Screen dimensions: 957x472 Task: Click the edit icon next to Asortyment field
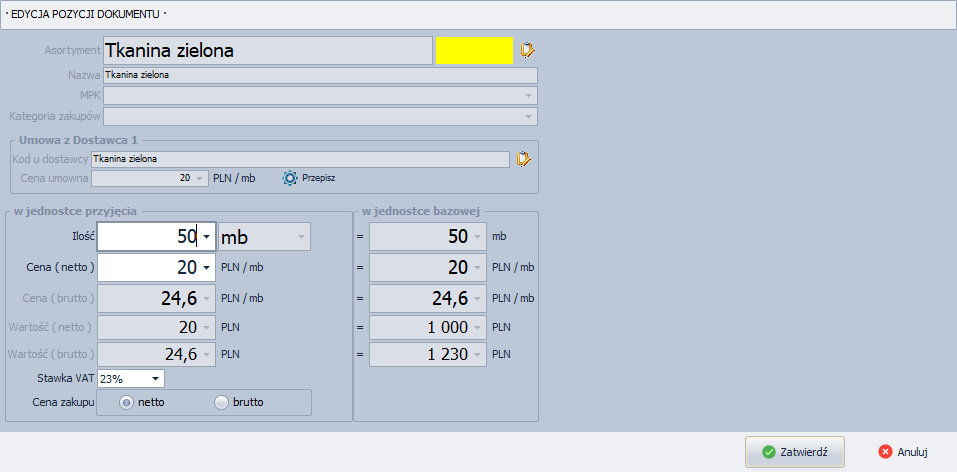click(x=528, y=50)
